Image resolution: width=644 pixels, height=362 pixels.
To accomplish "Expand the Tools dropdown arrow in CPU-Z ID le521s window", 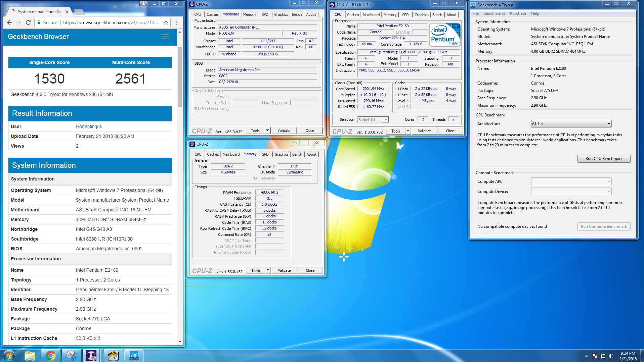I will point(408,131).
